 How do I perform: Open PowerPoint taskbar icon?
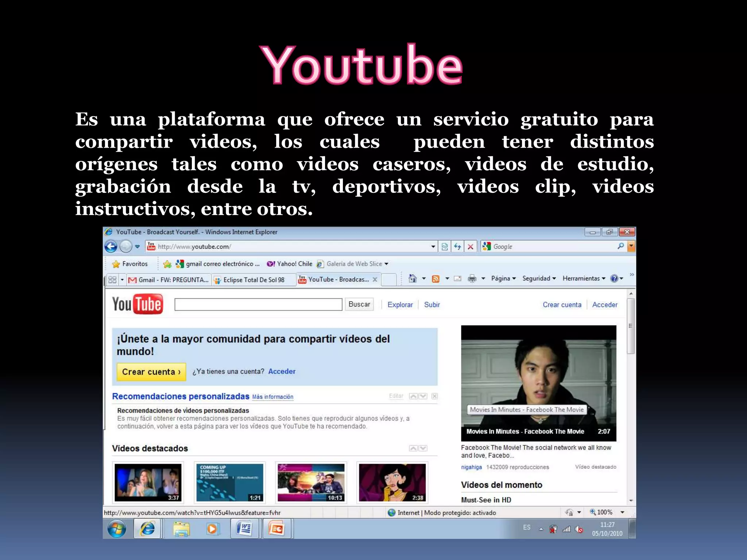[277, 529]
